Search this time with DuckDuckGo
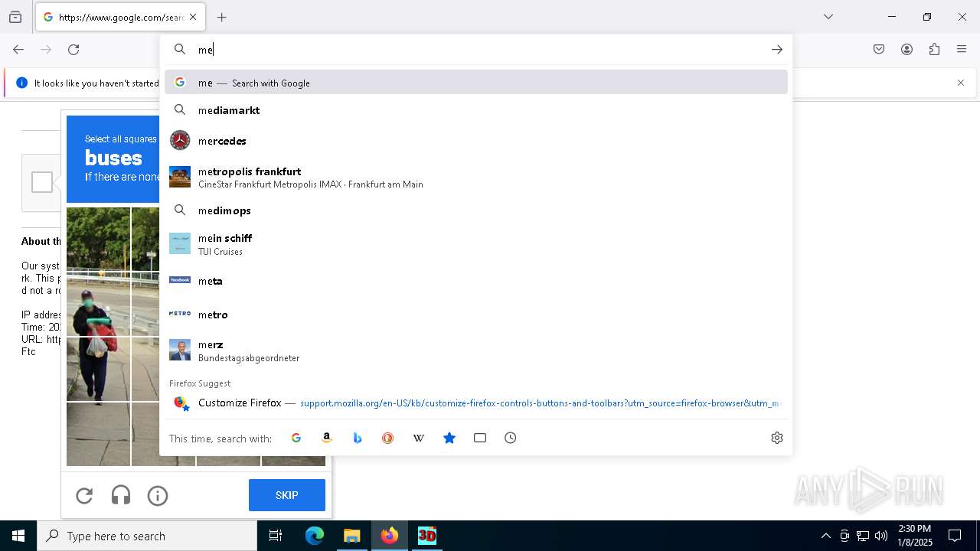The width and height of the screenshot is (980, 551). click(388, 438)
